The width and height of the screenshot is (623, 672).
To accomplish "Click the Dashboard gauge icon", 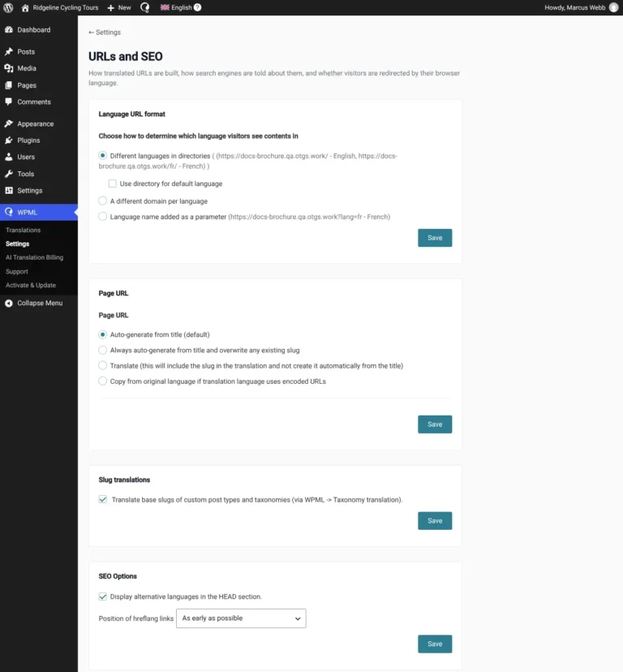I will point(9,29).
